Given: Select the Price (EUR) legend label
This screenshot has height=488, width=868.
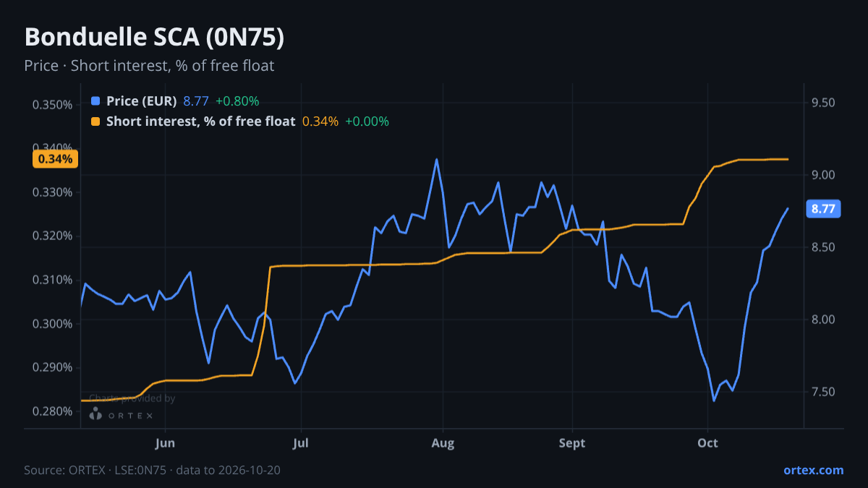Looking at the screenshot, I should [141, 101].
